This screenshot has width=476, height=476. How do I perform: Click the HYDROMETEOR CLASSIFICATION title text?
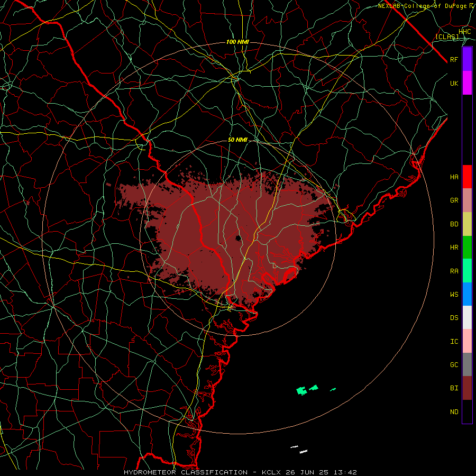tap(186, 472)
